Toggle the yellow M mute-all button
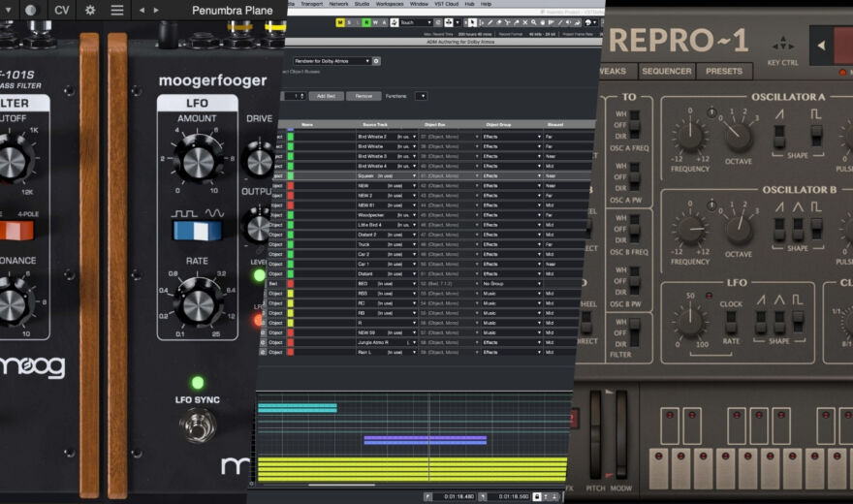This screenshot has width=853, height=504. (x=340, y=22)
